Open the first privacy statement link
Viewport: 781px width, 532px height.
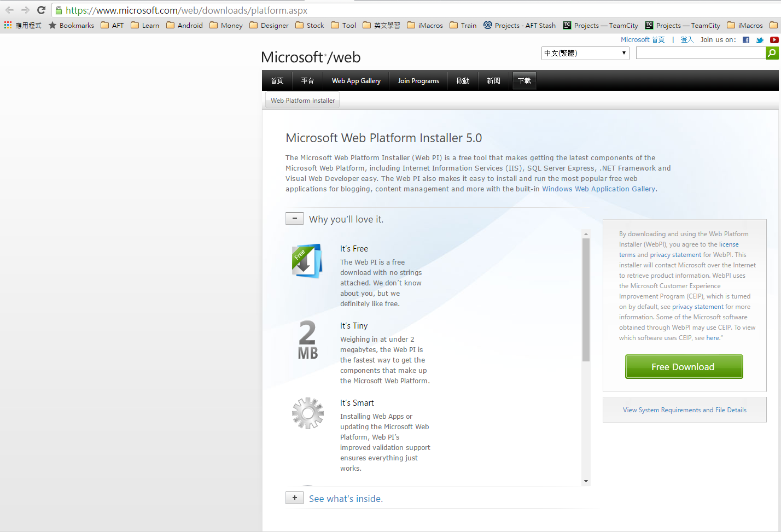pyautogui.click(x=675, y=255)
